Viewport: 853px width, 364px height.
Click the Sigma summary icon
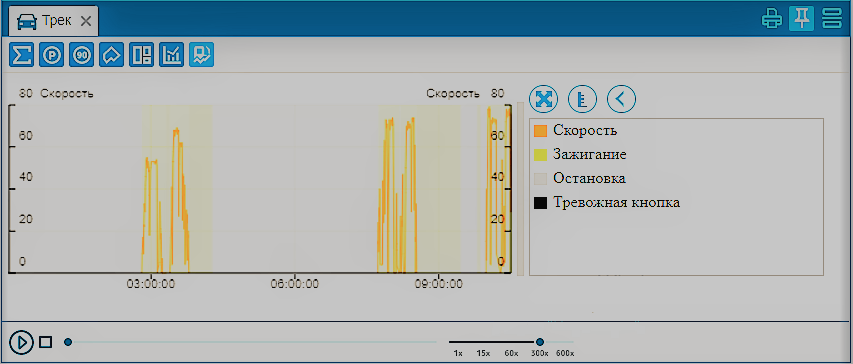coord(21,55)
